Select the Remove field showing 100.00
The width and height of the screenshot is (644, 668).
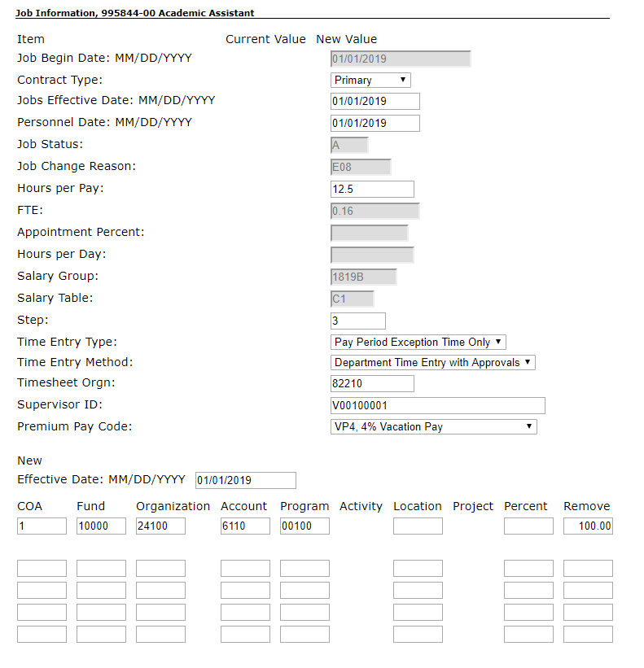(587, 526)
